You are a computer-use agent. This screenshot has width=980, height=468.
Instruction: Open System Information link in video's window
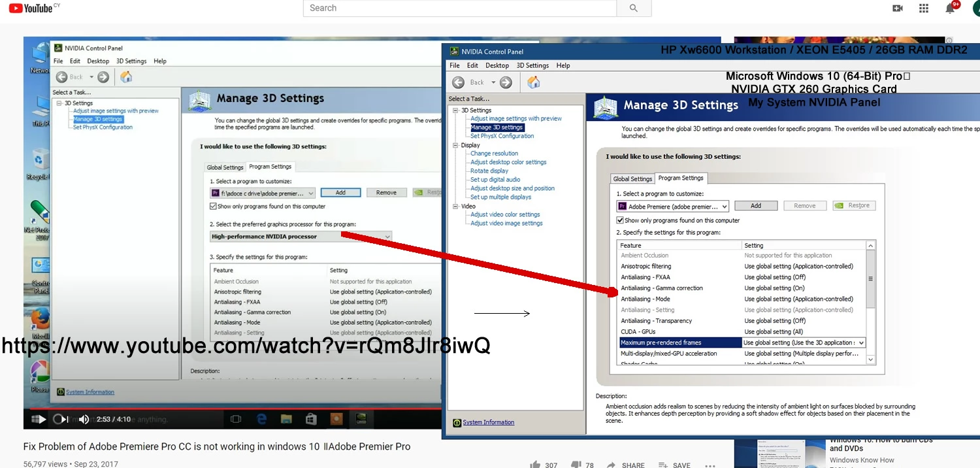pos(90,392)
